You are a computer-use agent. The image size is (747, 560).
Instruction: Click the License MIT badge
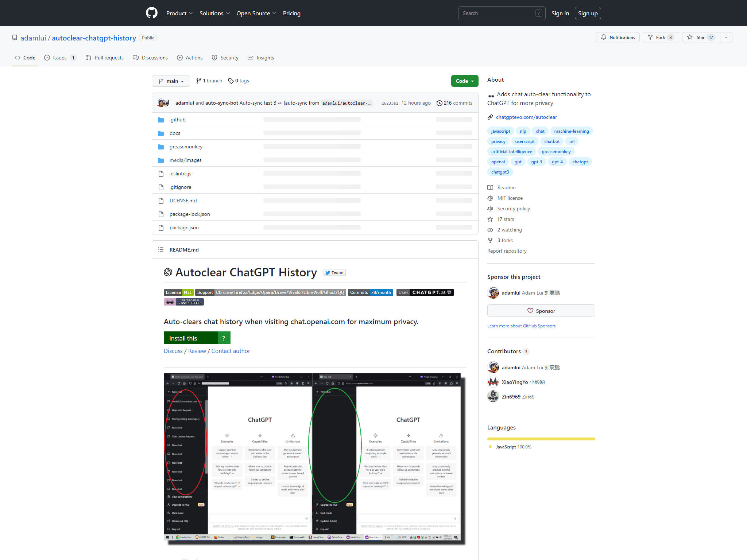[178, 292]
